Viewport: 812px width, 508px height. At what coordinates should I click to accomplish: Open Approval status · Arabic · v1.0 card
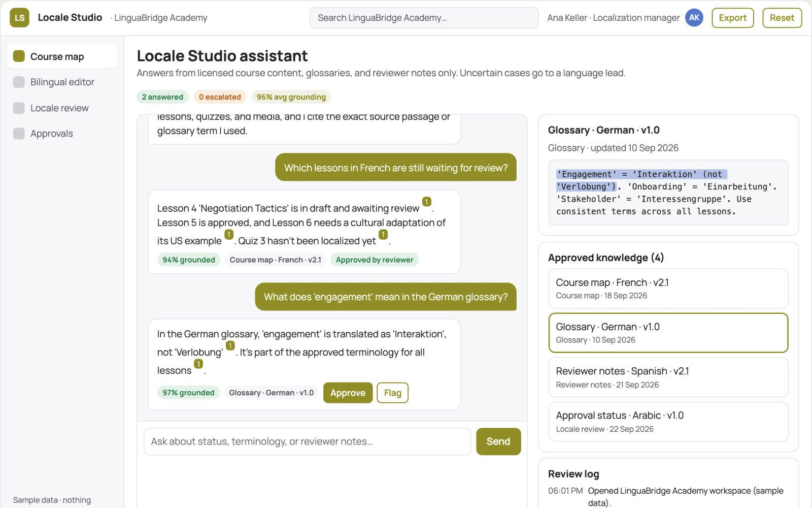[668, 422]
